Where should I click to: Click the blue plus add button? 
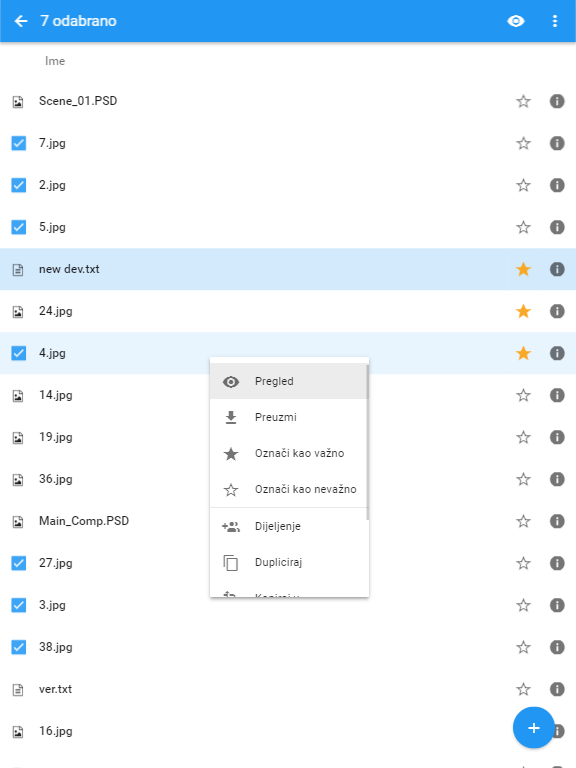(x=533, y=727)
